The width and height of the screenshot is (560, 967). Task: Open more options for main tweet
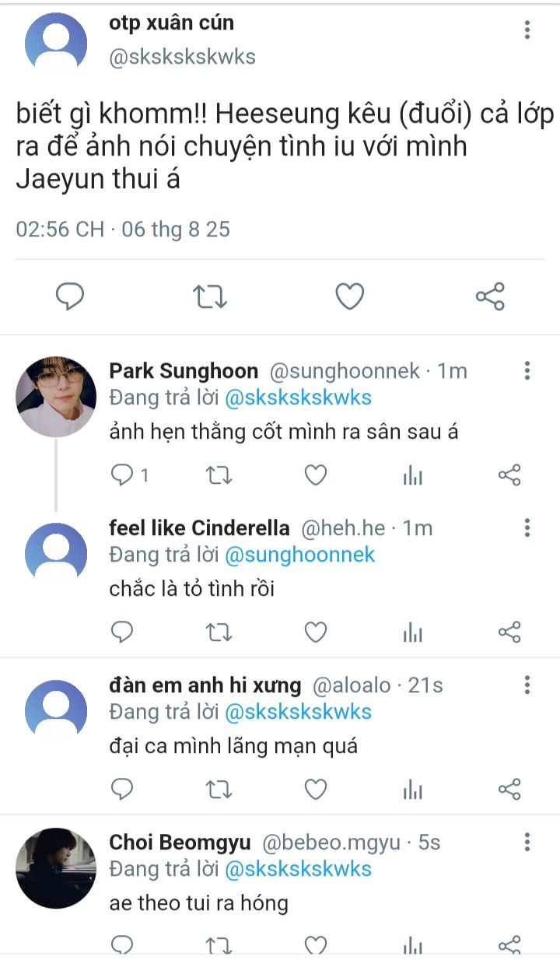click(527, 30)
